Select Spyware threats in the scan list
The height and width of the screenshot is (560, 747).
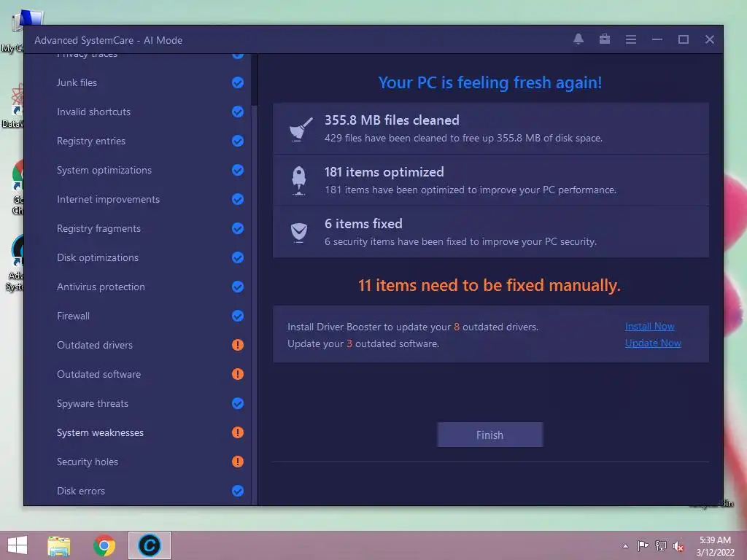pos(93,403)
